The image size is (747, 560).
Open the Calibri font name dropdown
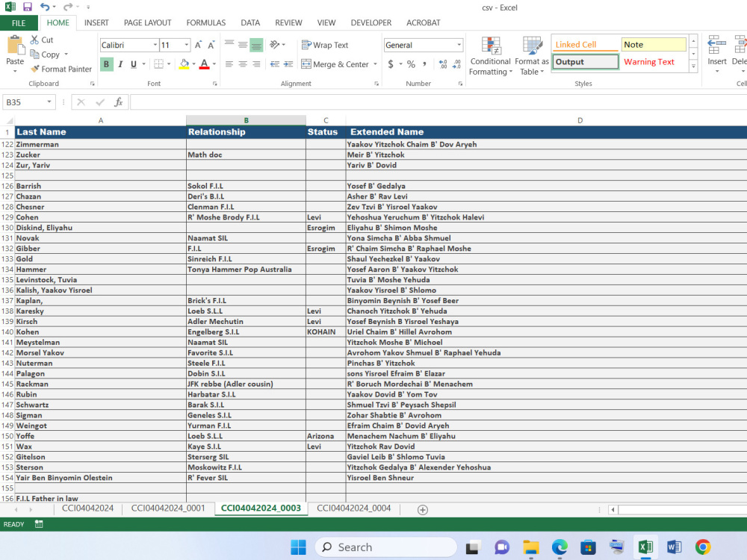click(x=155, y=45)
